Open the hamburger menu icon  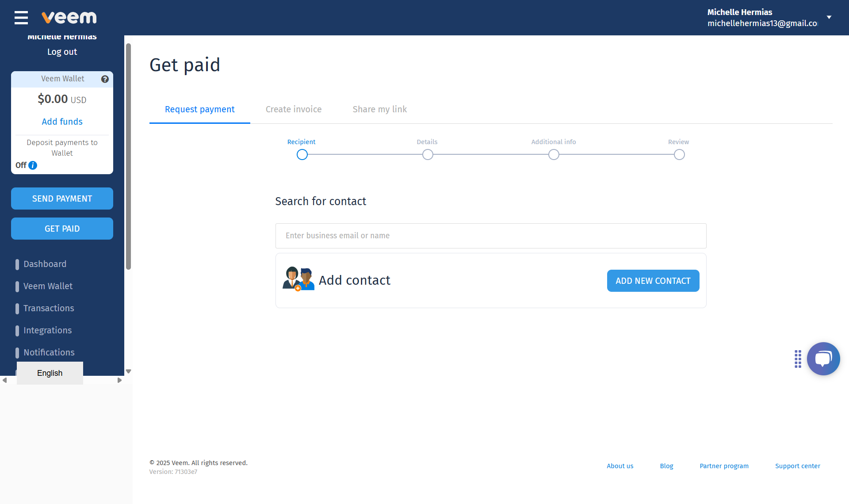[21, 18]
